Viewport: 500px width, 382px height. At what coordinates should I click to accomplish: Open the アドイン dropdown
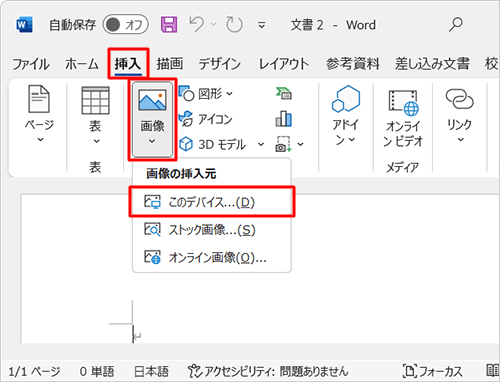(x=346, y=115)
